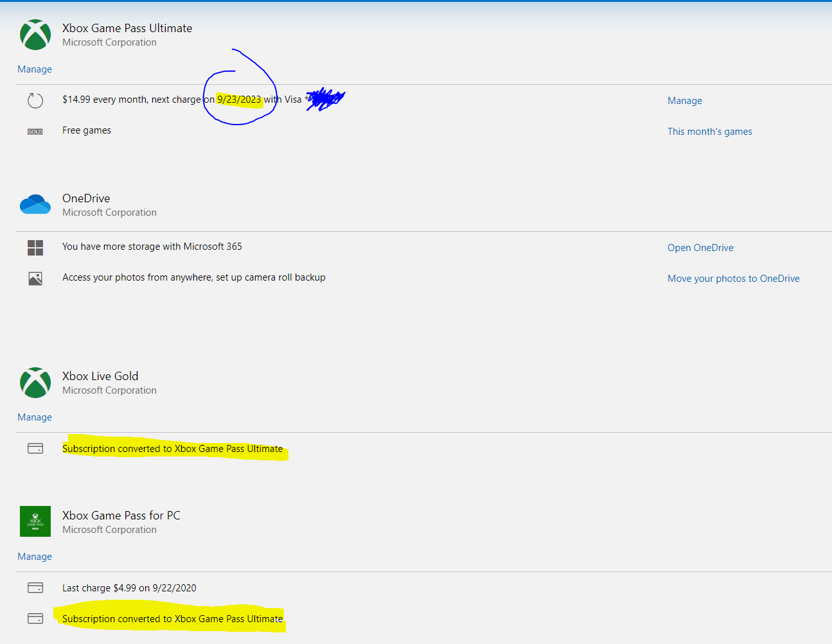Click the OneDrive cloud icon
This screenshot has width=832, height=644.
35,205
